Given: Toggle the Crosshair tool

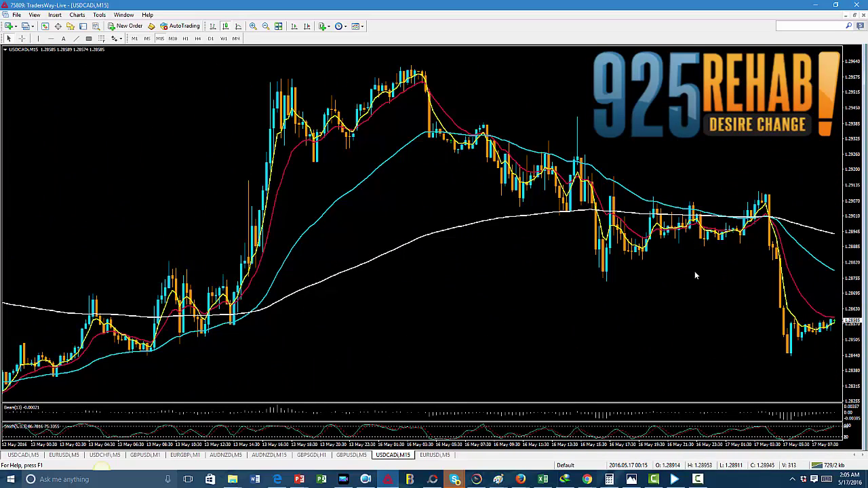Looking at the screenshot, I should click(x=22, y=39).
